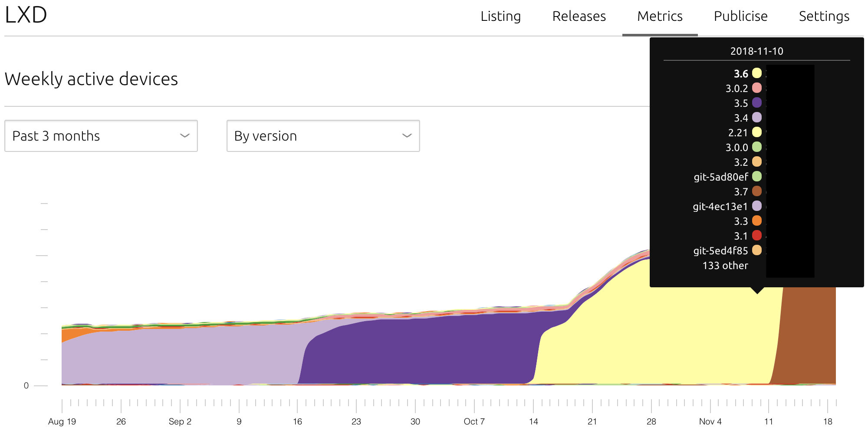868x434 pixels.
Task: Click the yellow 3.6 legend swatch
Action: tap(757, 73)
